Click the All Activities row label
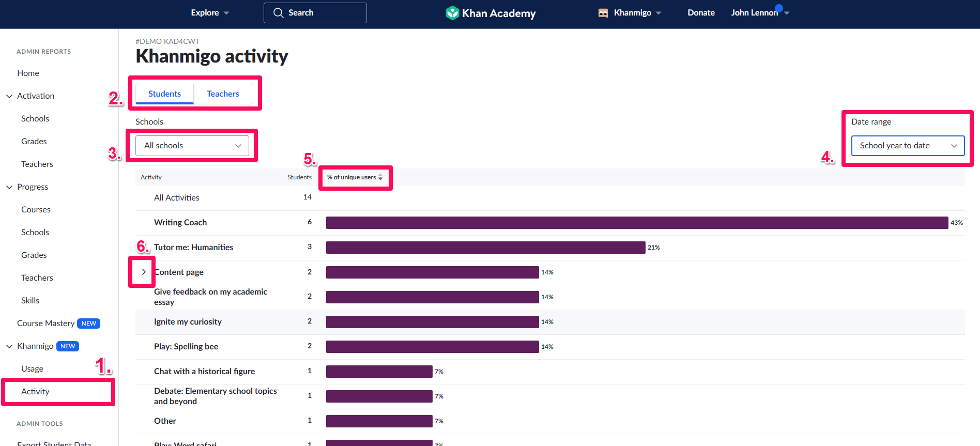 177,198
